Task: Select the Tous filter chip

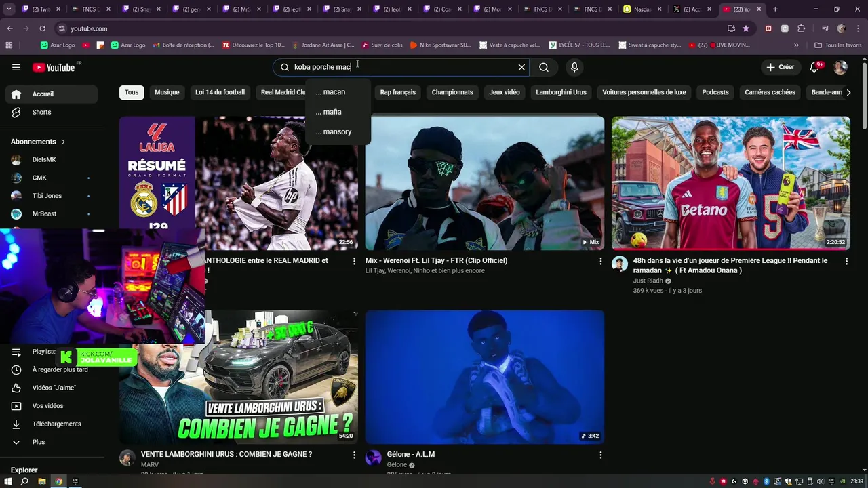Action: tap(132, 92)
